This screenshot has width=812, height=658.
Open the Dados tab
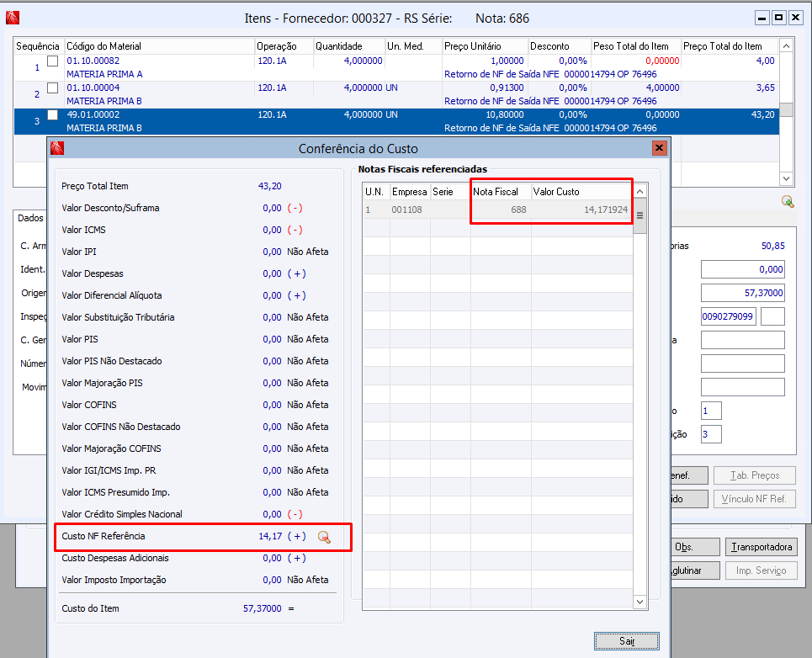coord(30,218)
